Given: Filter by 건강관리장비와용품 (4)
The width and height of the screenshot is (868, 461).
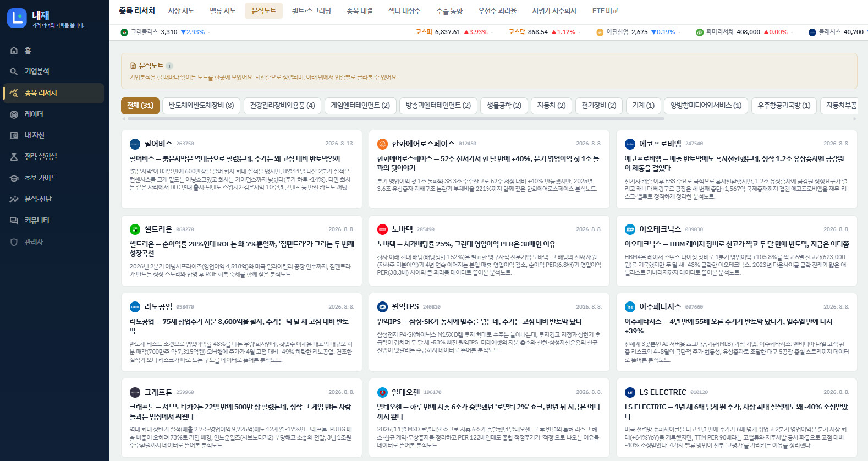Looking at the screenshot, I should (x=282, y=106).
